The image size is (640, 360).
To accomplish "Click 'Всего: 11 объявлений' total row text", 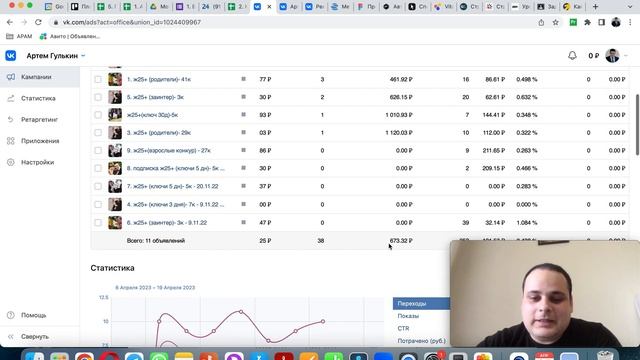I will (x=156, y=240).
